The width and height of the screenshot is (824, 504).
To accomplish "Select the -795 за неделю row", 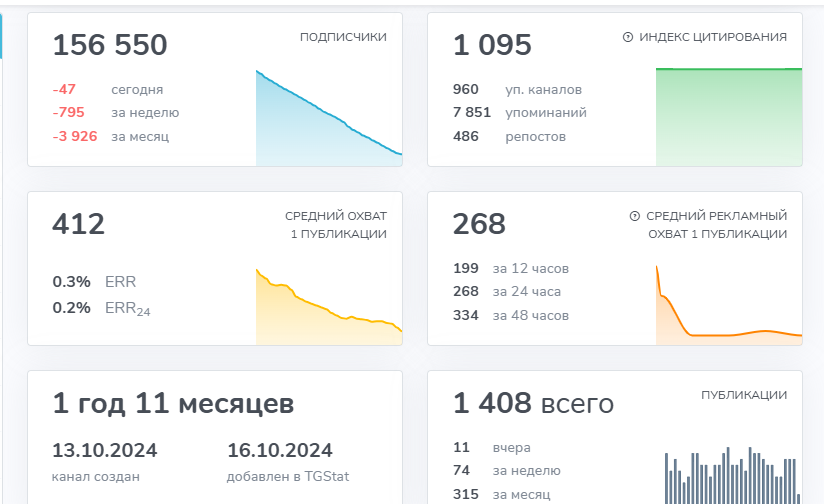I will pos(116,112).
